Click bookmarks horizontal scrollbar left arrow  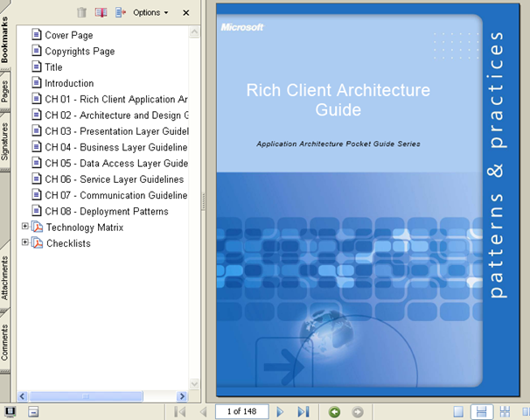click(23, 396)
